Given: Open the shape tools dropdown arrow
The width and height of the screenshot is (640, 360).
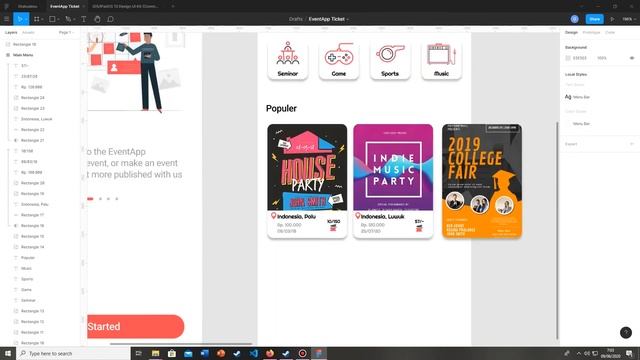Looking at the screenshot, I should (x=58, y=19).
